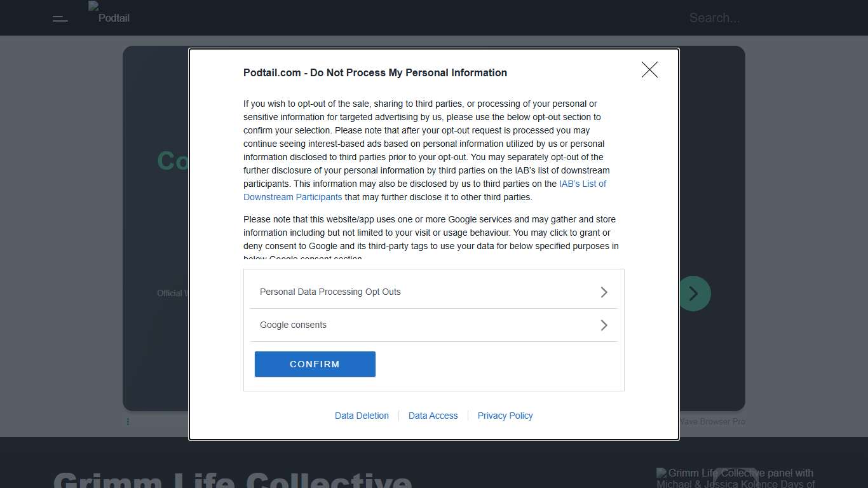Open the hamburger navigation menu

click(60, 18)
